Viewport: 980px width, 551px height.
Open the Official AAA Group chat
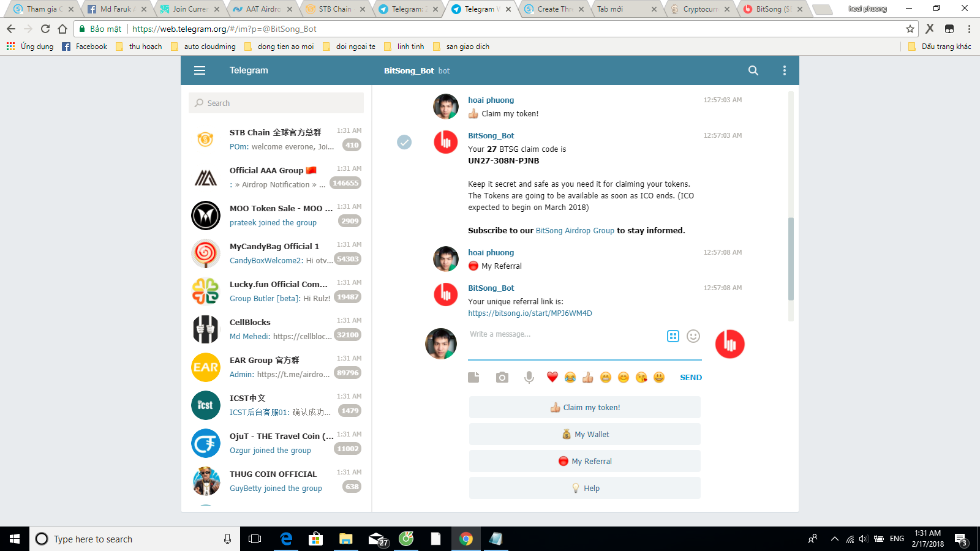(x=276, y=178)
